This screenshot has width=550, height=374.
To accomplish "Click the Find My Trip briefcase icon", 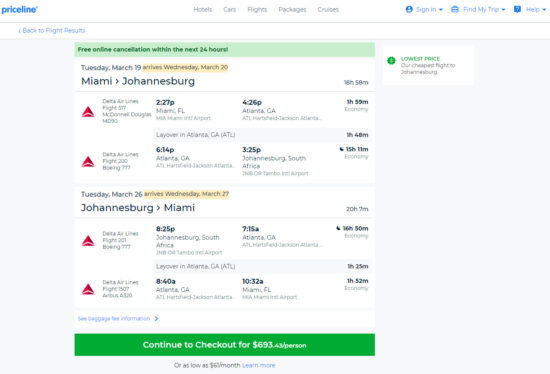I will tap(455, 9).
